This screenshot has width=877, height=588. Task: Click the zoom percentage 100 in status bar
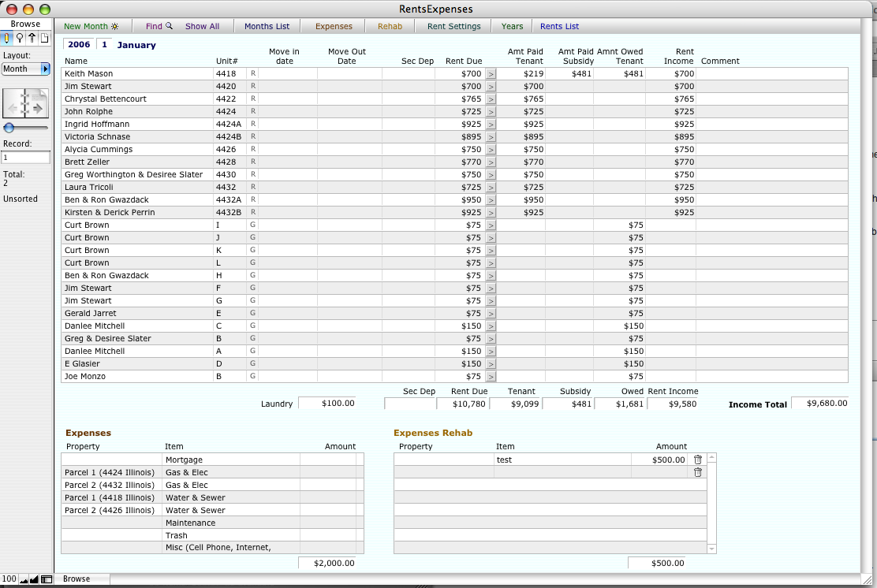tap(9, 579)
